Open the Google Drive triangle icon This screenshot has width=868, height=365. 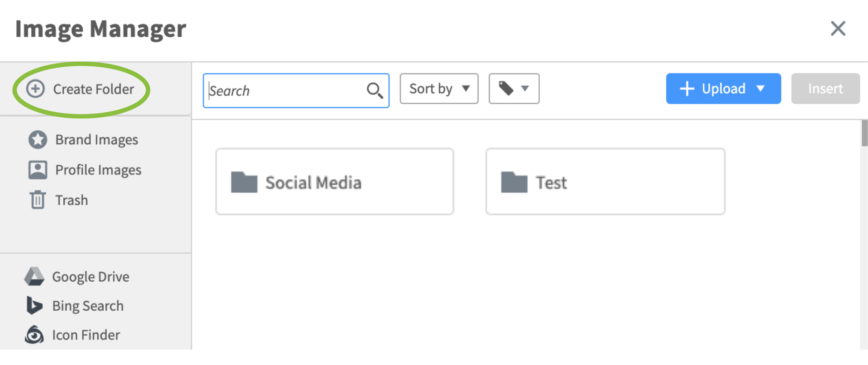(34, 276)
